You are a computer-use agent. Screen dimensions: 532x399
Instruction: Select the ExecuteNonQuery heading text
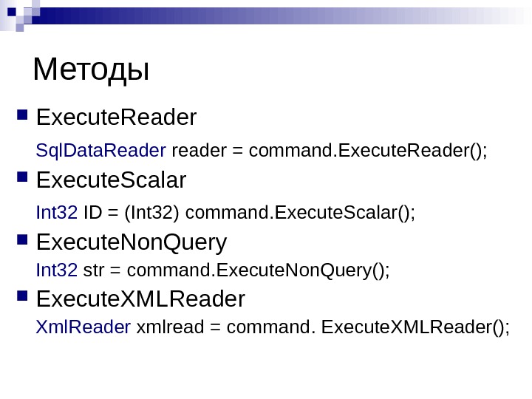click(x=132, y=242)
